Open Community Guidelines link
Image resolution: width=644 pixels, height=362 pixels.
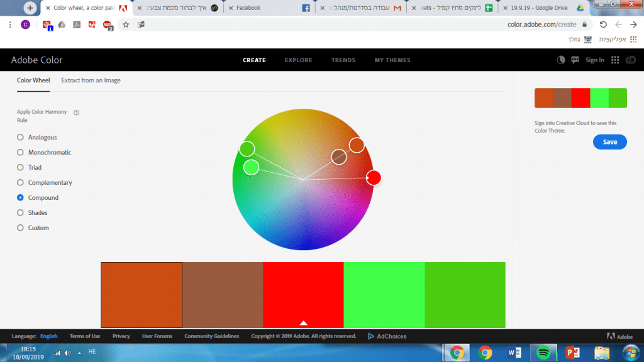[x=211, y=336]
